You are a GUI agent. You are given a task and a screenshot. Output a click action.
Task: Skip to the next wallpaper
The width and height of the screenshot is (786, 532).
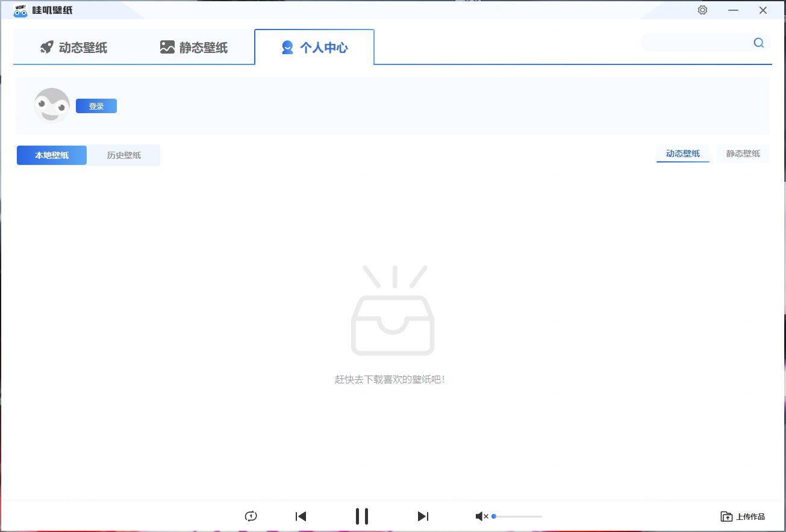[x=423, y=516]
